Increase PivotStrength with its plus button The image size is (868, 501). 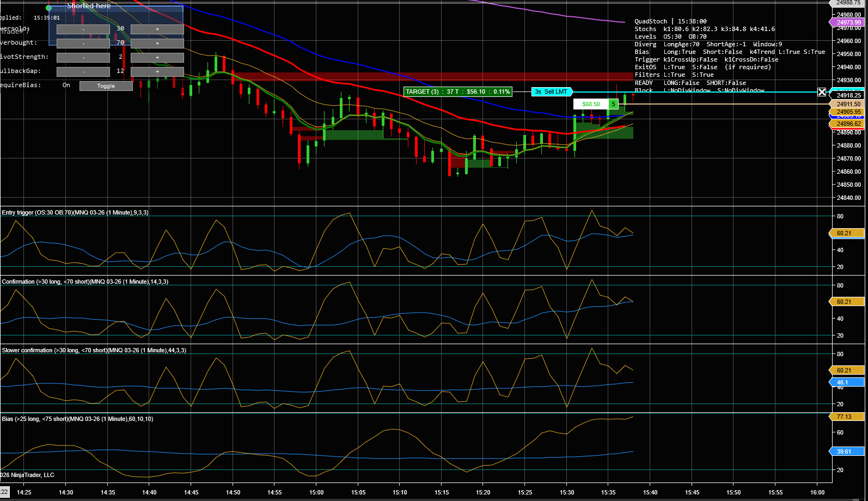click(157, 57)
